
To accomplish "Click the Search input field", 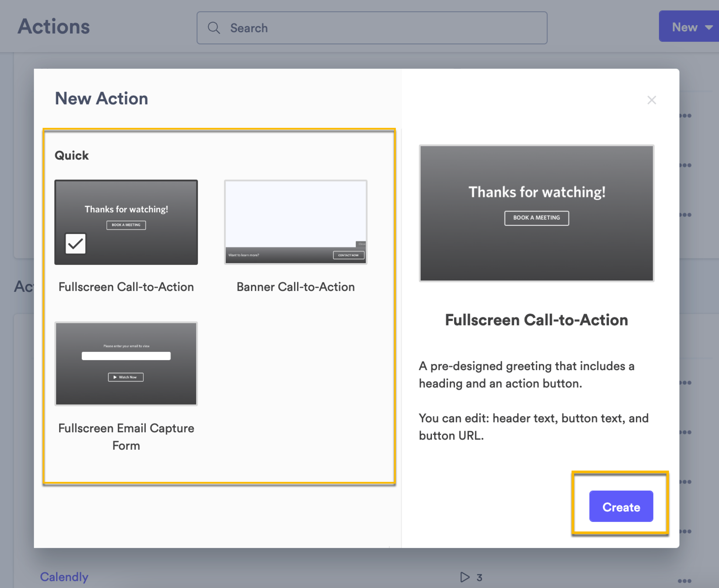I will [373, 28].
